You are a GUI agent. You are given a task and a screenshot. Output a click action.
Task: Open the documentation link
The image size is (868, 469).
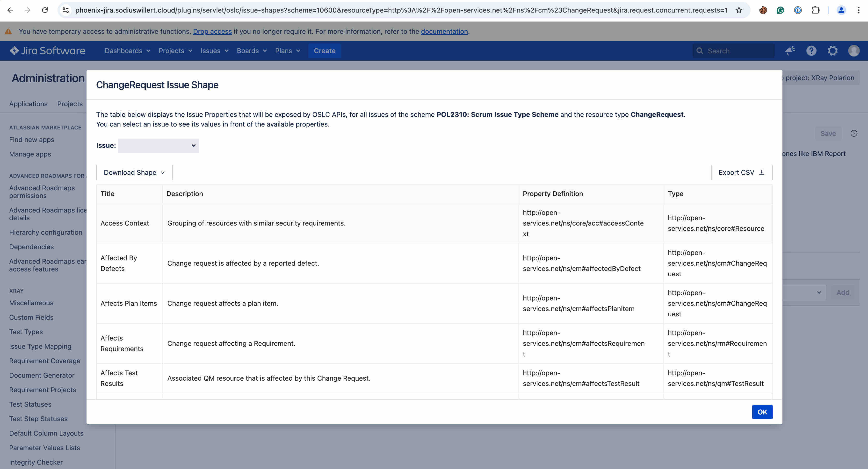(x=444, y=31)
